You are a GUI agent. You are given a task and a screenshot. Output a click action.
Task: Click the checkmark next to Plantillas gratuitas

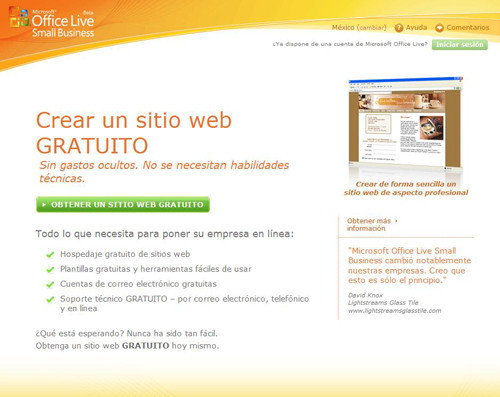[x=50, y=269]
